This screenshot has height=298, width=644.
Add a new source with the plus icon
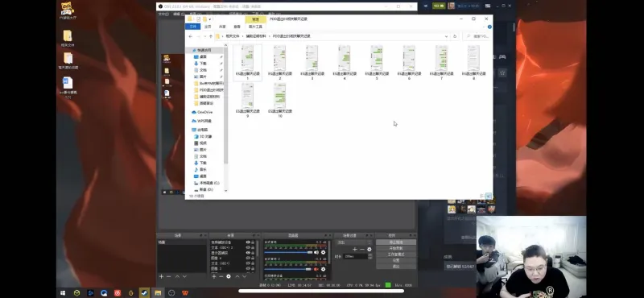tap(213, 276)
